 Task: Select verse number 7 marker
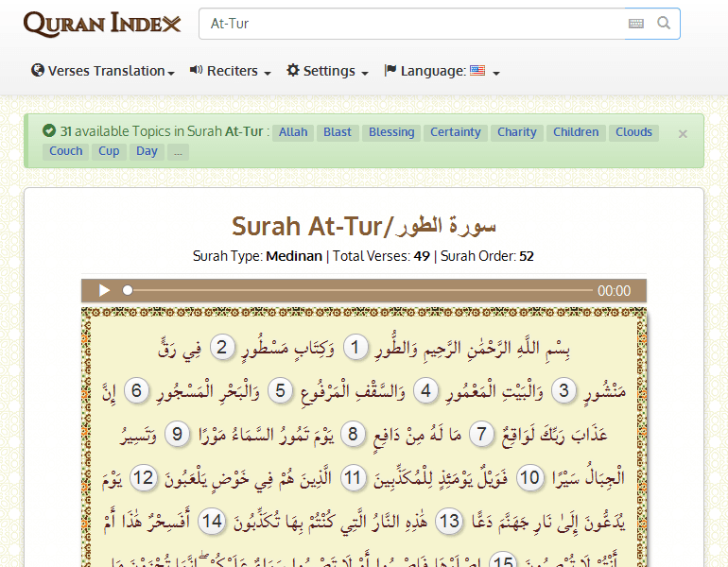[x=483, y=435]
